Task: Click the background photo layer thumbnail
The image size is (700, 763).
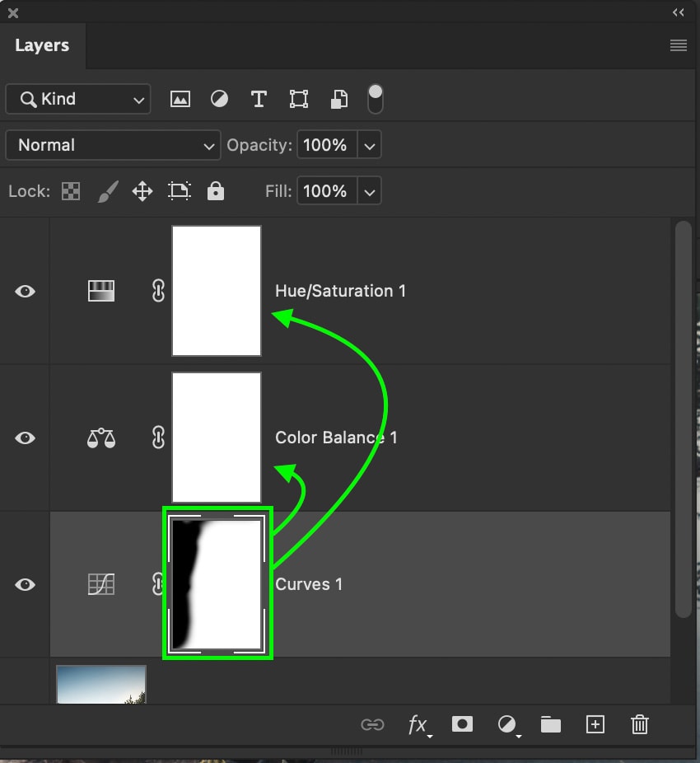Action: point(101,684)
